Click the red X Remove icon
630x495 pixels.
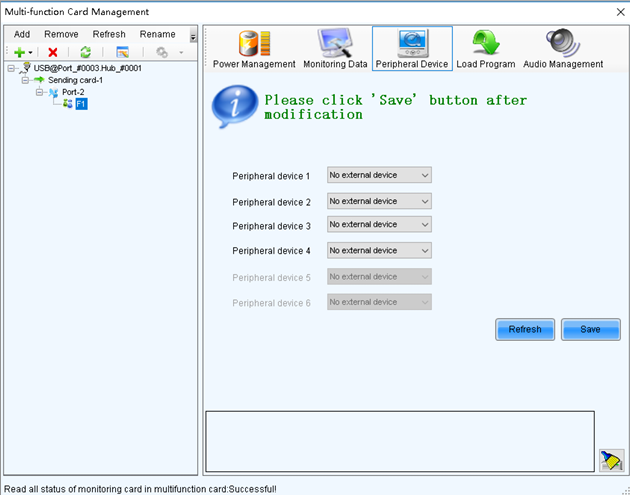pyautogui.click(x=53, y=52)
